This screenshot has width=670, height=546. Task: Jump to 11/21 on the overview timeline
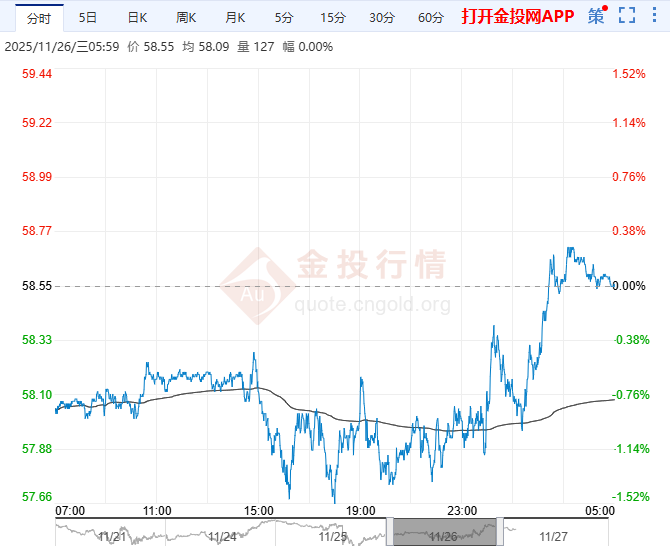[x=112, y=536]
